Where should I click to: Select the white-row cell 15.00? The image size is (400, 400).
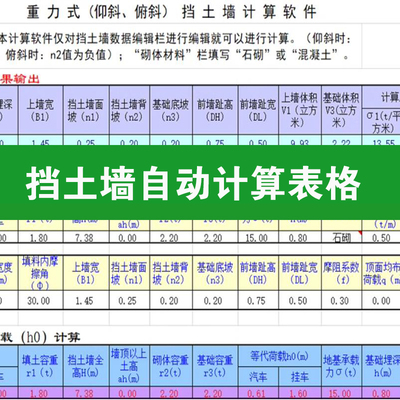[257, 237]
